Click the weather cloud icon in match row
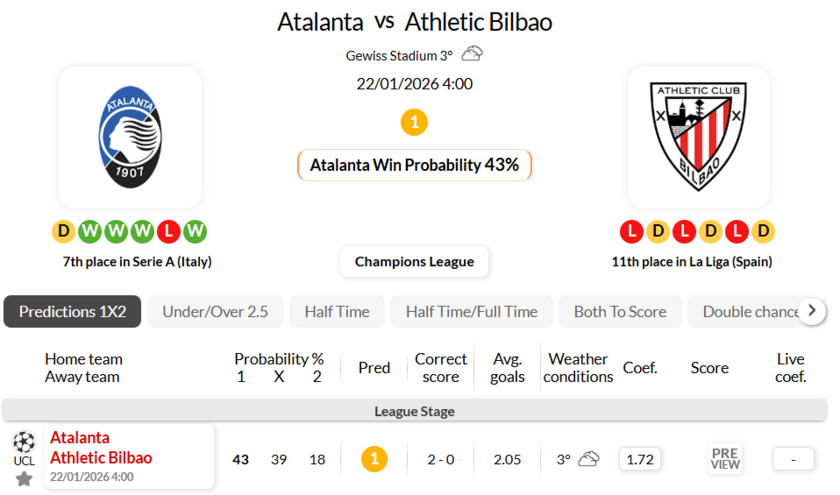This screenshot has width=840, height=495. (589, 459)
